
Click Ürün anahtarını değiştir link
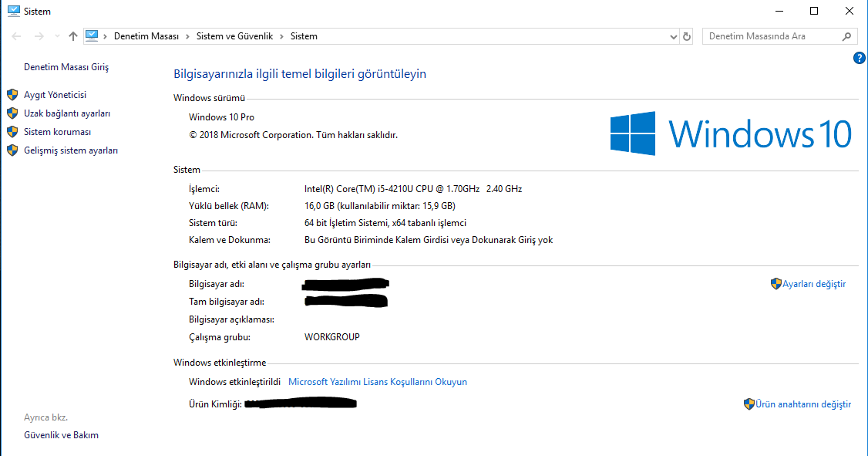point(803,404)
